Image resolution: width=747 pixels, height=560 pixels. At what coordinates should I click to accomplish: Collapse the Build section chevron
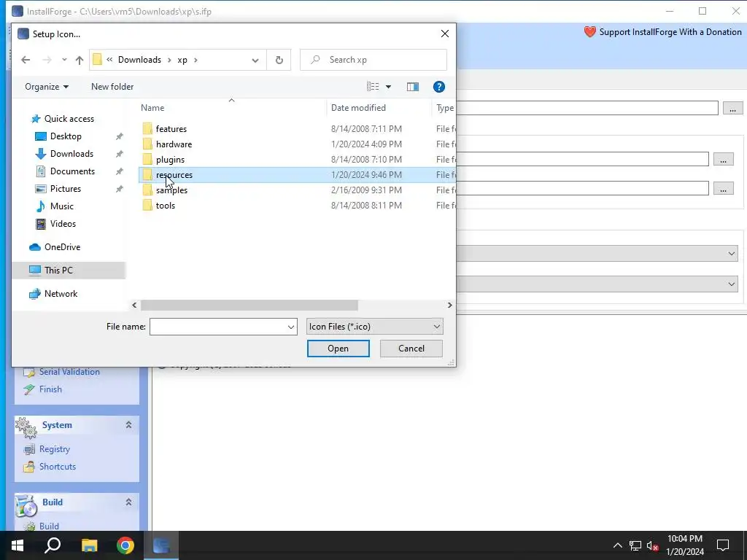[128, 502]
